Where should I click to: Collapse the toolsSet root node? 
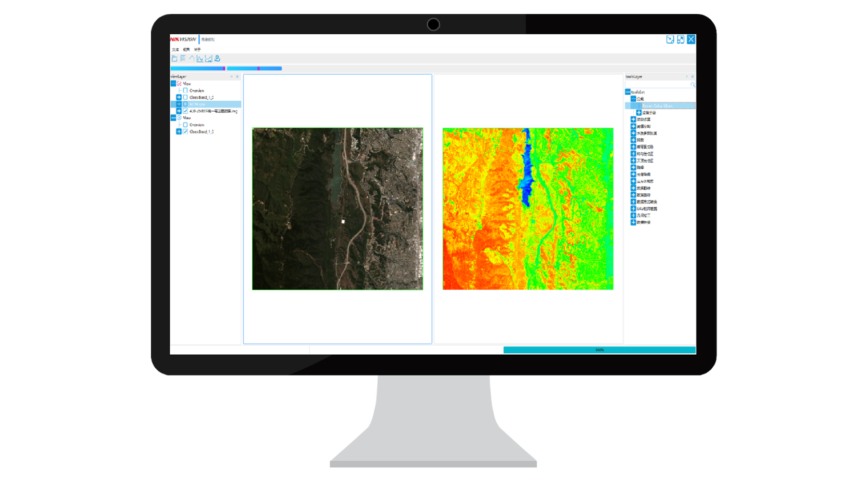click(x=628, y=92)
